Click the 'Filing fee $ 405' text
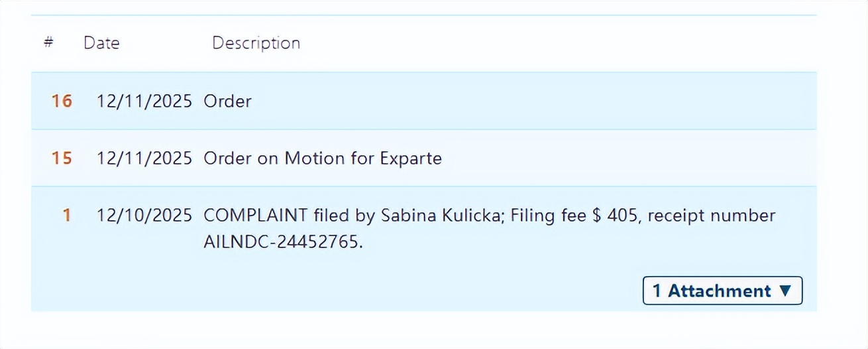 [563, 216]
